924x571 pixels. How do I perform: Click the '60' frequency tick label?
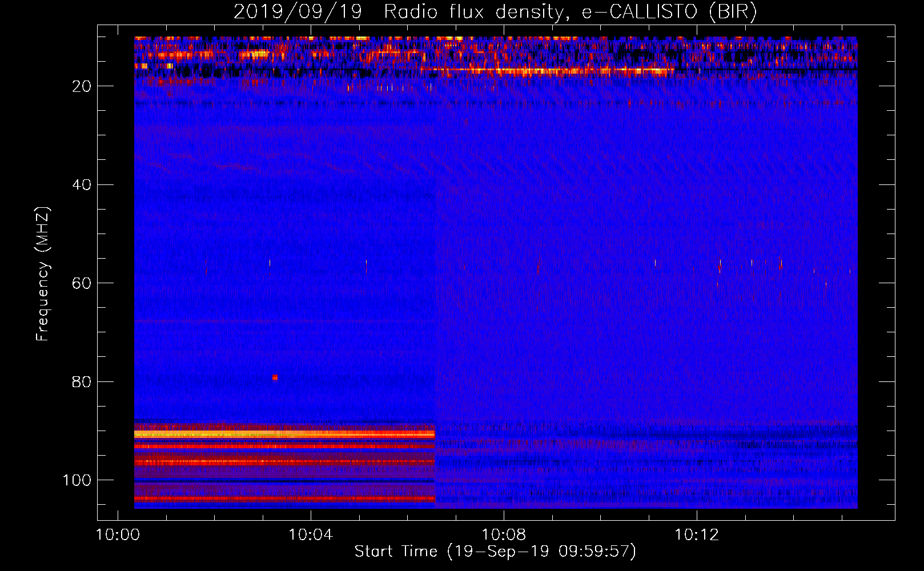tap(82, 283)
